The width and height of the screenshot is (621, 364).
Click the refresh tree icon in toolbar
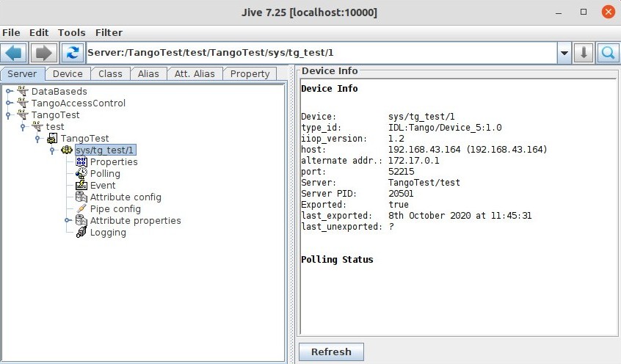[x=73, y=53]
